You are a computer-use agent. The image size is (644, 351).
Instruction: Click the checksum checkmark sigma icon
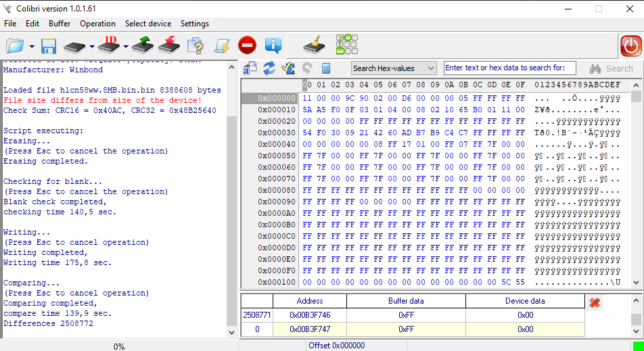click(288, 68)
